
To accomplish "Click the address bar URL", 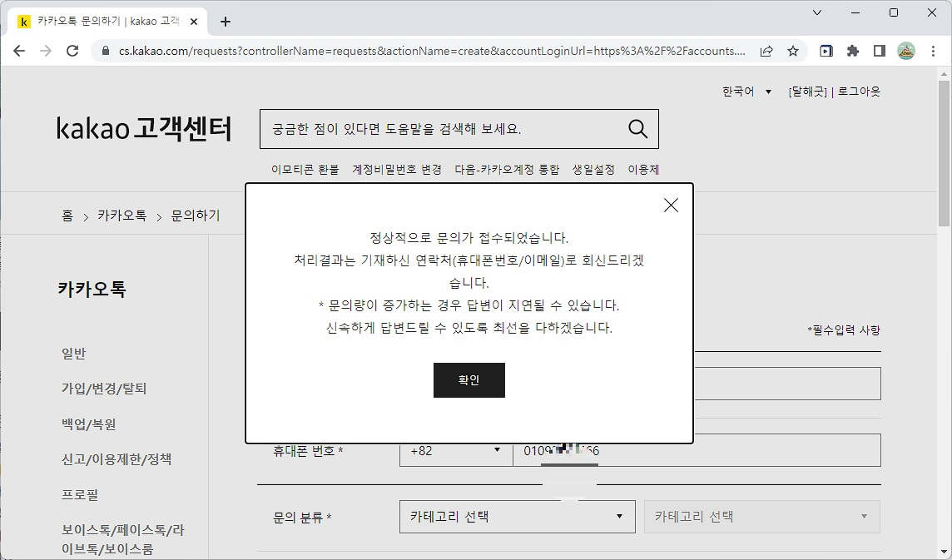I will 432,51.
